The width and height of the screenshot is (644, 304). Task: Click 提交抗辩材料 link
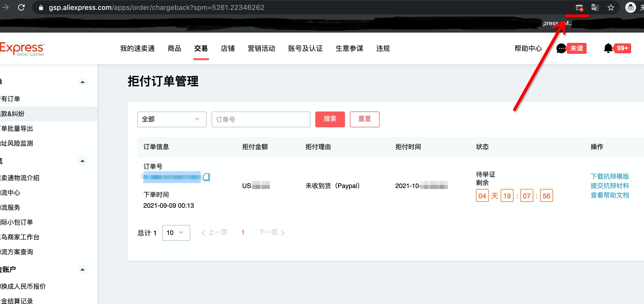[609, 186]
